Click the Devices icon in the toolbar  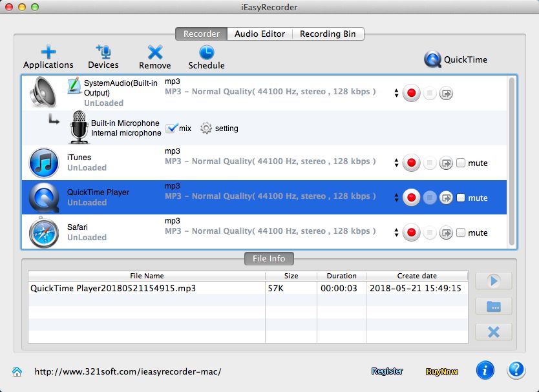point(103,56)
